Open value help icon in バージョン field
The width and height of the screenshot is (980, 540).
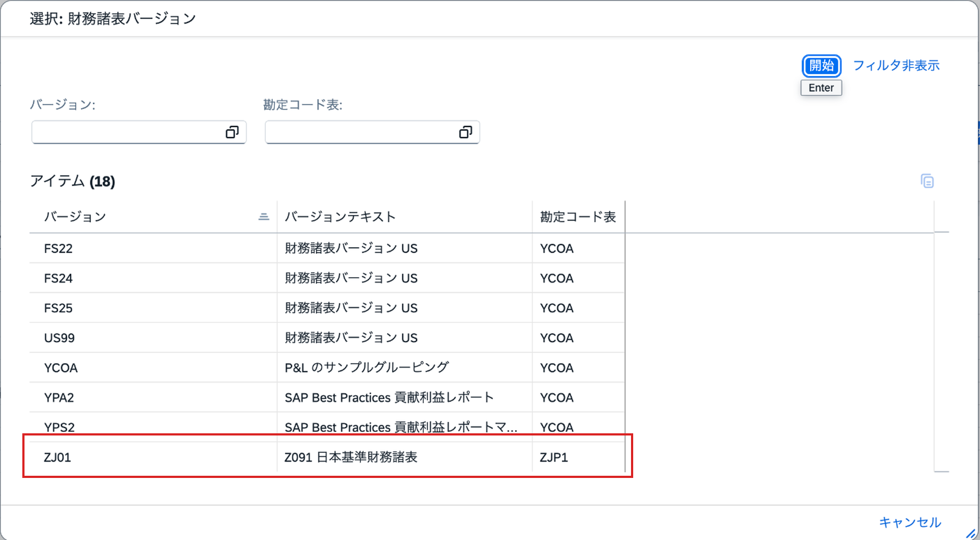pyautogui.click(x=232, y=132)
